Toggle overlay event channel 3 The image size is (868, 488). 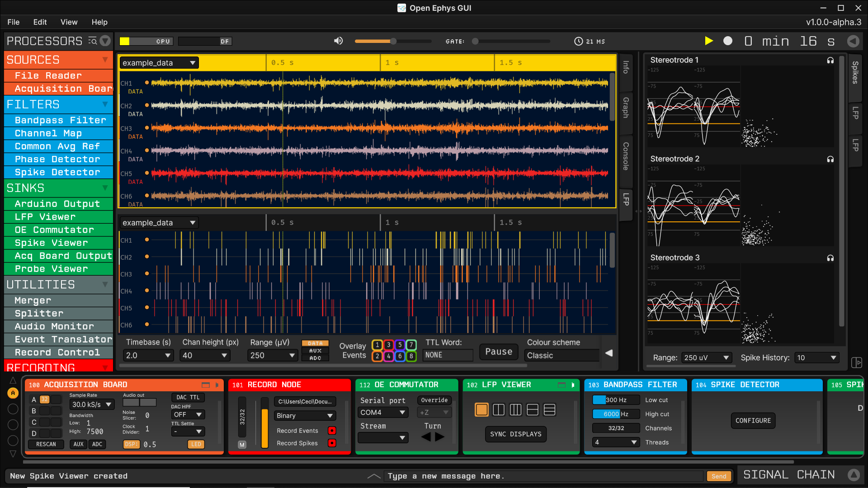tap(388, 345)
